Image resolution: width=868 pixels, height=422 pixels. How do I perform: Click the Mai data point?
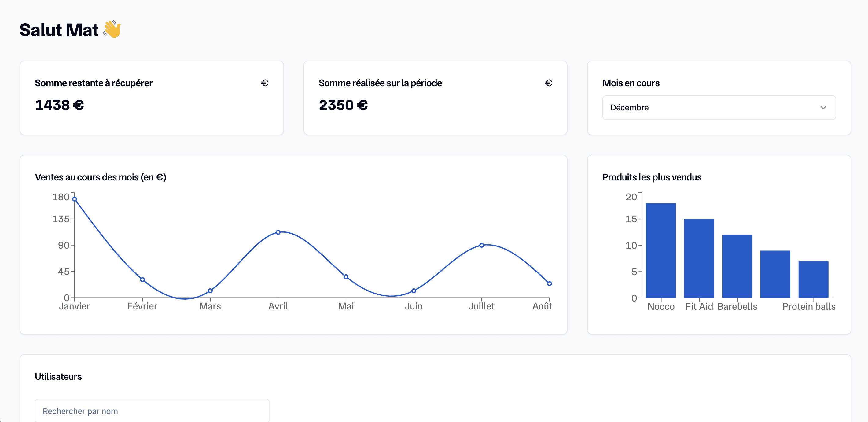346,277
